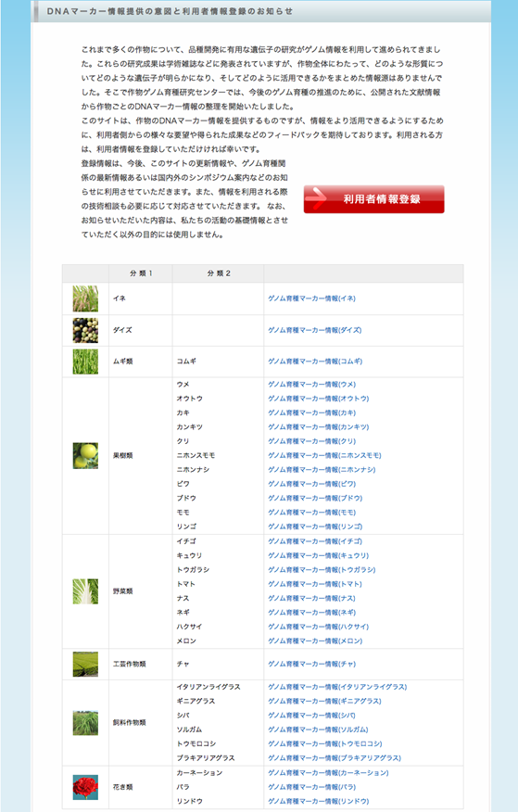Open ゲノム育種マーカー情報(シバ) link
The width and height of the screenshot is (518, 812).
click(311, 716)
